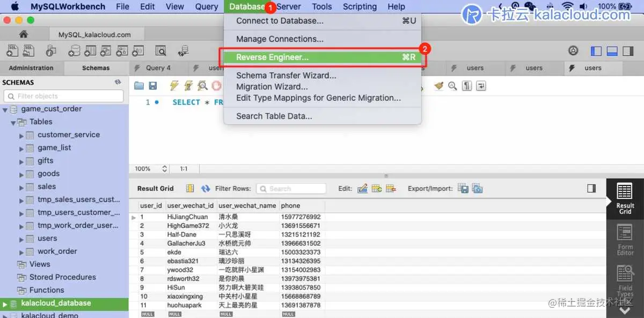Collapse the game_cust_order schema
This screenshot has height=318, width=644.
tap(5, 109)
